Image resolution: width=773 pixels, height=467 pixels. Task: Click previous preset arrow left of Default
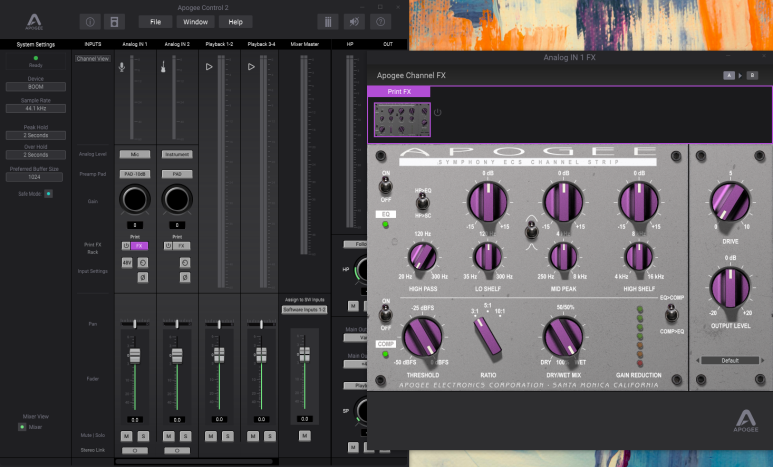pyautogui.click(x=698, y=360)
